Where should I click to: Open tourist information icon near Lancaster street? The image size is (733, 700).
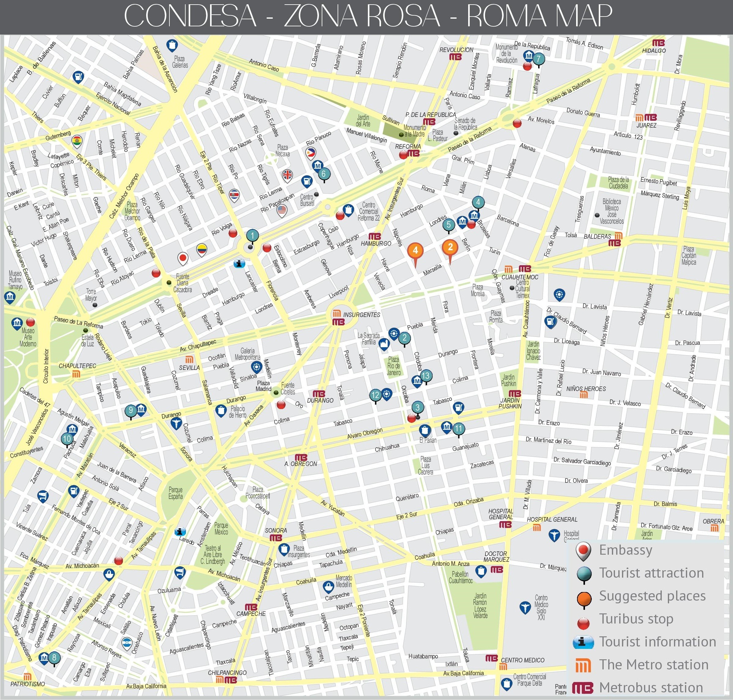[239, 264]
